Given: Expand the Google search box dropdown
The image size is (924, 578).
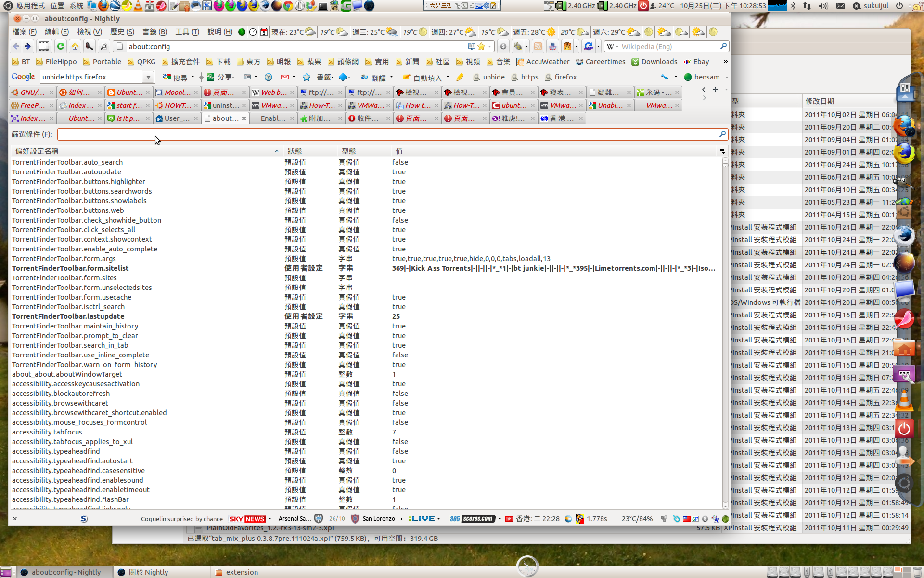Looking at the screenshot, I should pyautogui.click(x=148, y=77).
